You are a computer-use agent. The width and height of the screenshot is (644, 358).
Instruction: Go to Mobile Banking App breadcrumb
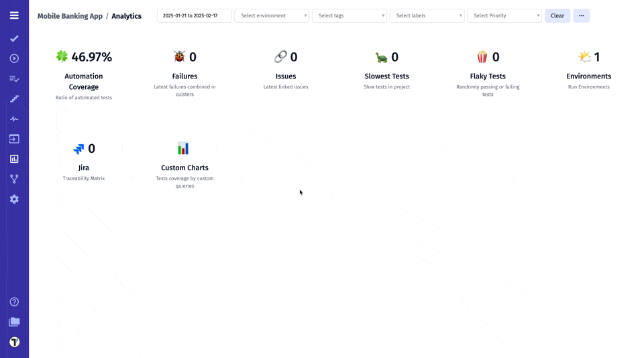[x=70, y=16]
